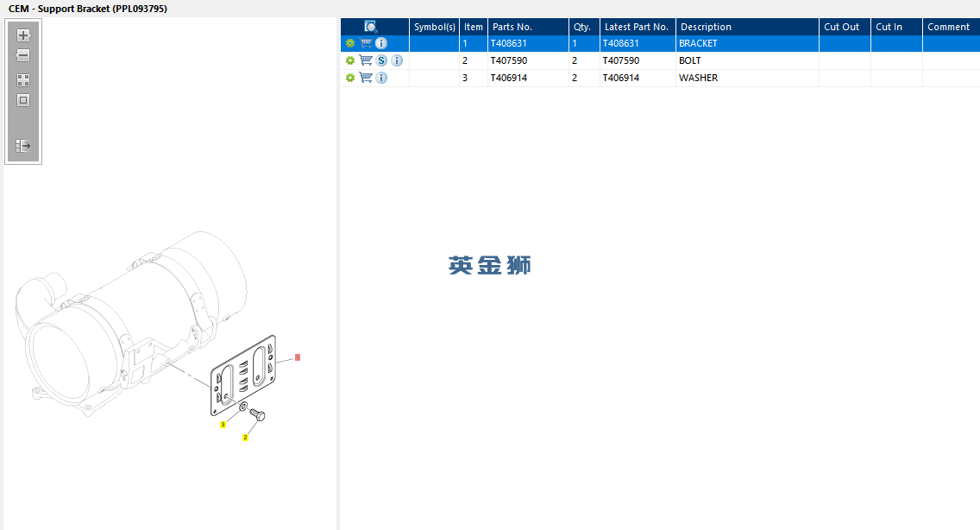Click the single square fit-view icon
The image size is (980, 530).
coord(23,100)
